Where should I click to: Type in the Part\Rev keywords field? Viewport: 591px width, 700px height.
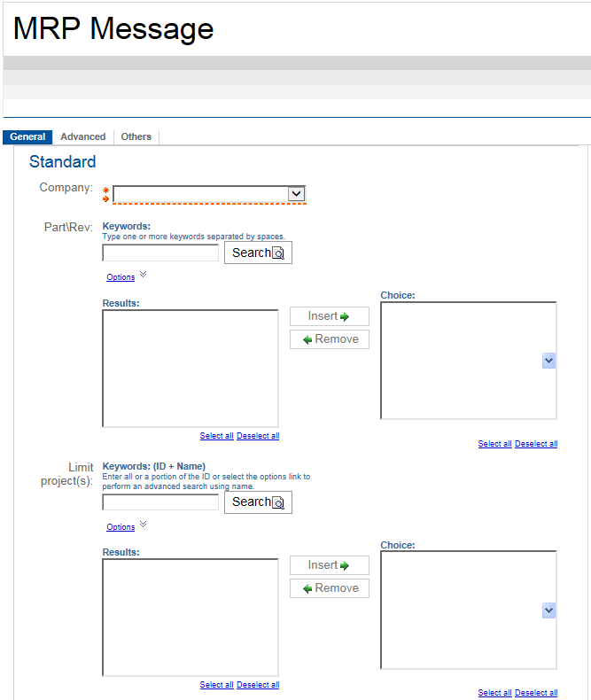tap(160, 253)
